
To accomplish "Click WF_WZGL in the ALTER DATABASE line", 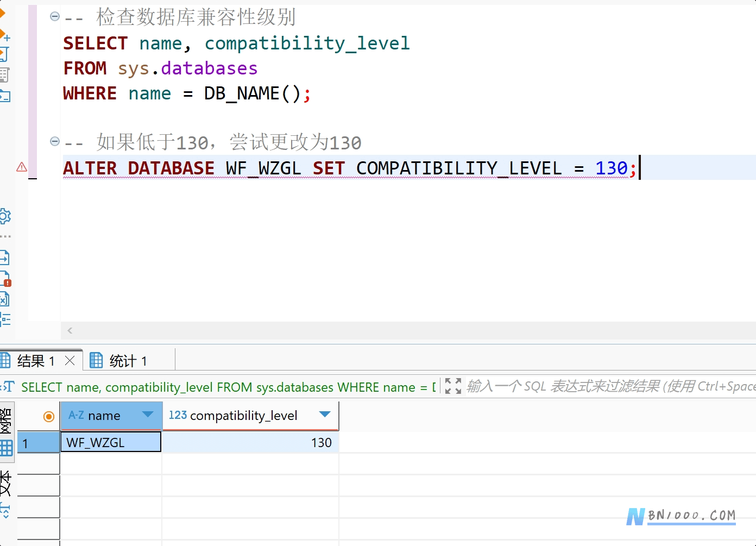I will click(263, 168).
